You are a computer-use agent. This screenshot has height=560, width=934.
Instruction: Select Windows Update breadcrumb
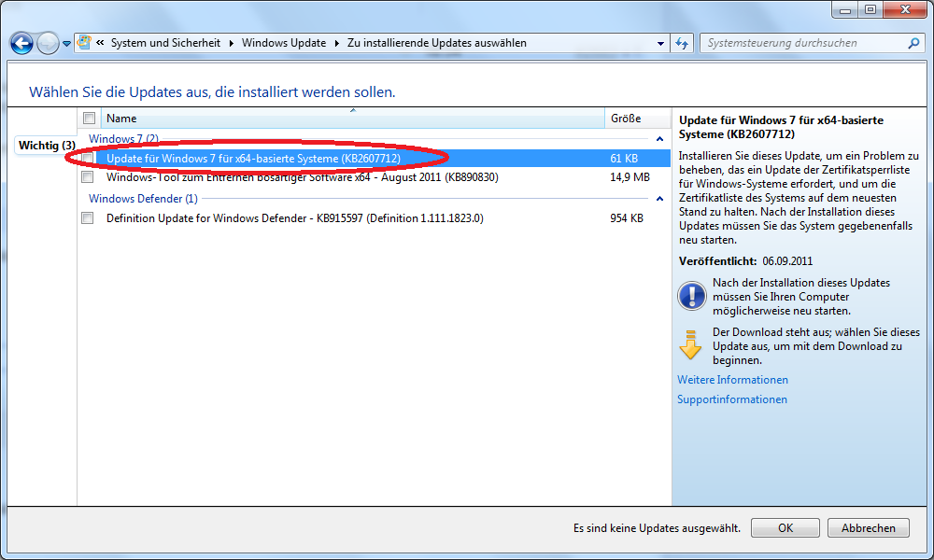click(x=284, y=43)
